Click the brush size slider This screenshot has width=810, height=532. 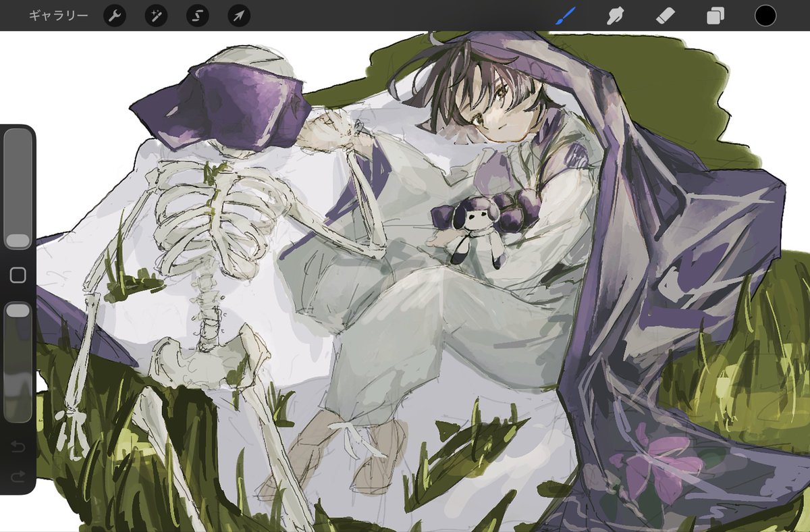click(x=18, y=189)
